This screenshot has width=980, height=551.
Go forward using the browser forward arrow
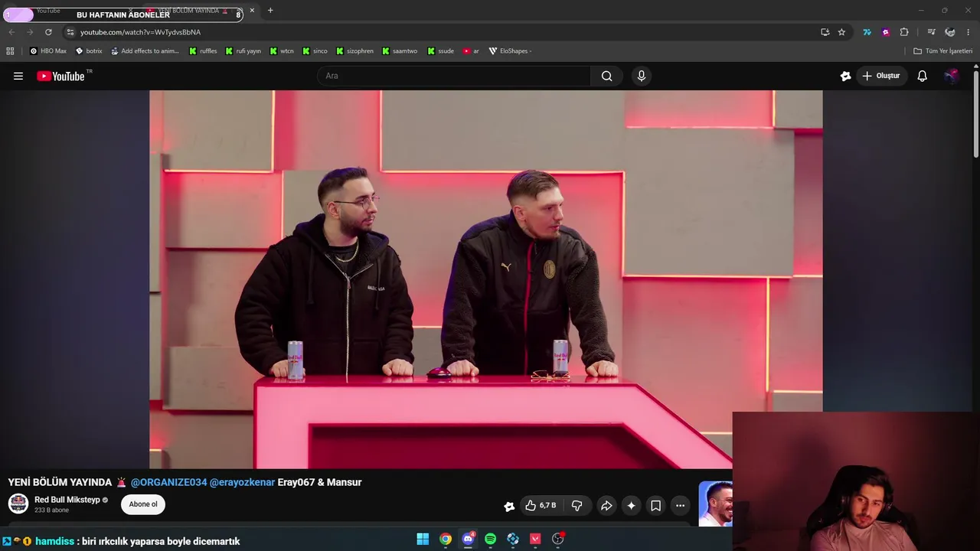pos(30,32)
